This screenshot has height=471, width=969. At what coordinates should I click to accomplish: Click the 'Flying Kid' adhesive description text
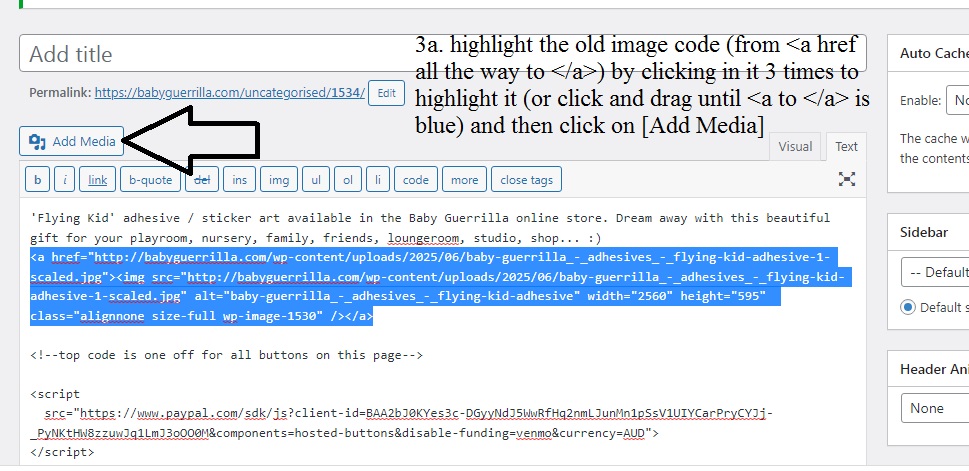tap(429, 227)
